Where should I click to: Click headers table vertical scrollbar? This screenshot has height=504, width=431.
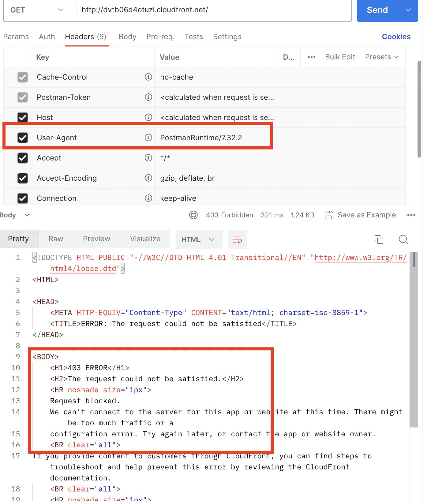point(419,109)
